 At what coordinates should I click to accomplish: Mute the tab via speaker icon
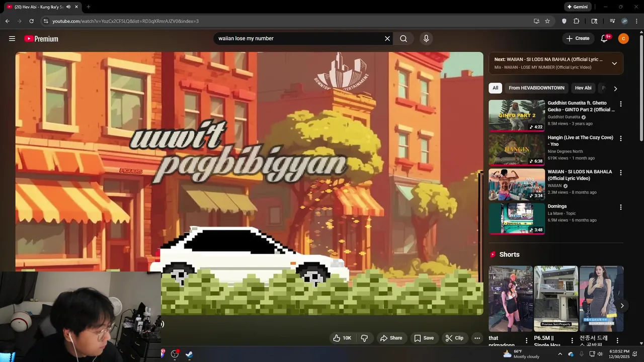pos(68,7)
